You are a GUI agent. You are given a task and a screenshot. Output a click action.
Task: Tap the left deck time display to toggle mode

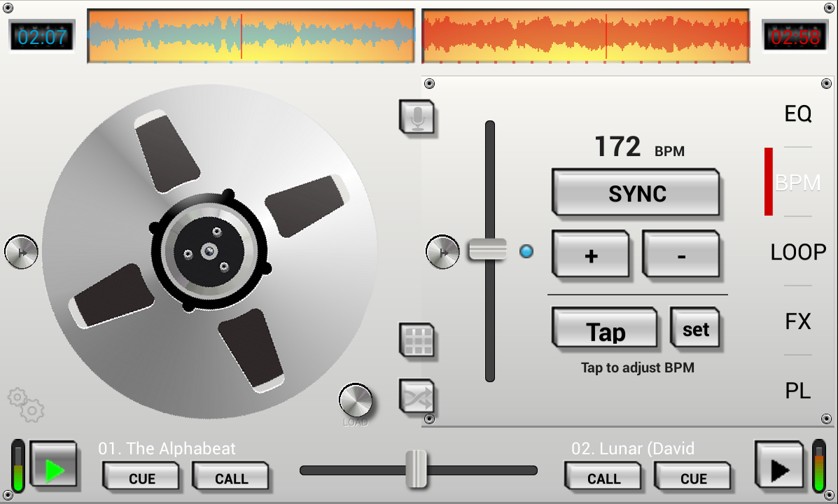(41, 36)
